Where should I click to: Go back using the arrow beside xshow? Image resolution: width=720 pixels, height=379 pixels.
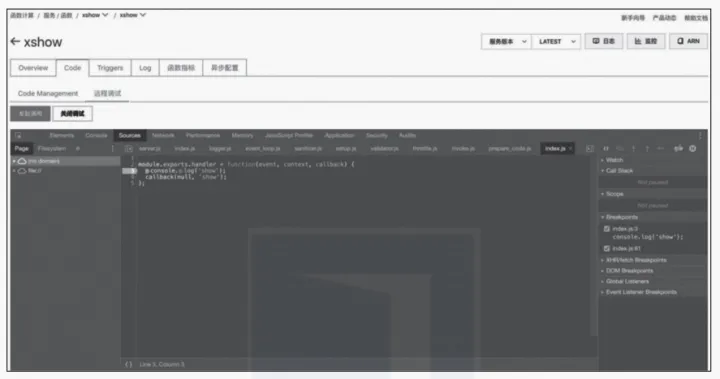point(15,42)
